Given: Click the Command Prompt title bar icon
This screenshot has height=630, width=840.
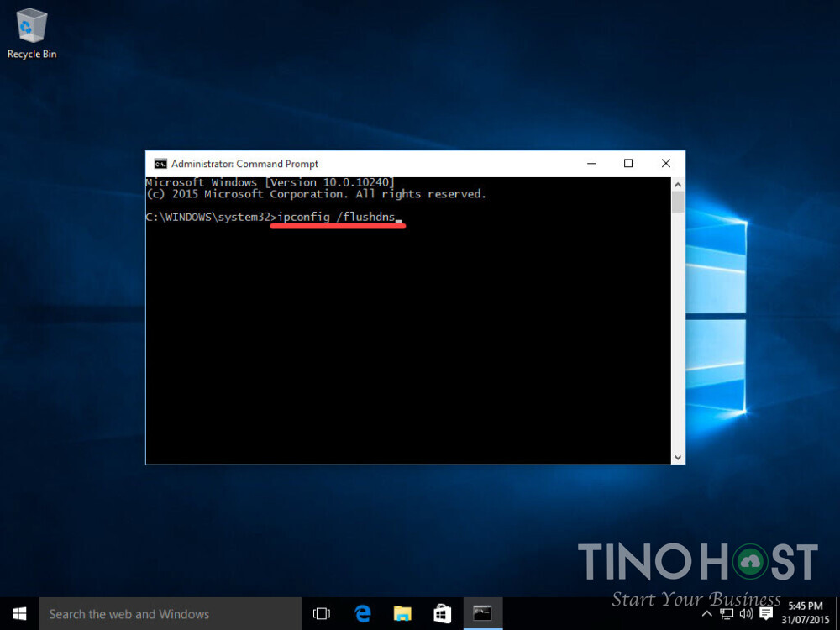Looking at the screenshot, I should pyautogui.click(x=160, y=164).
